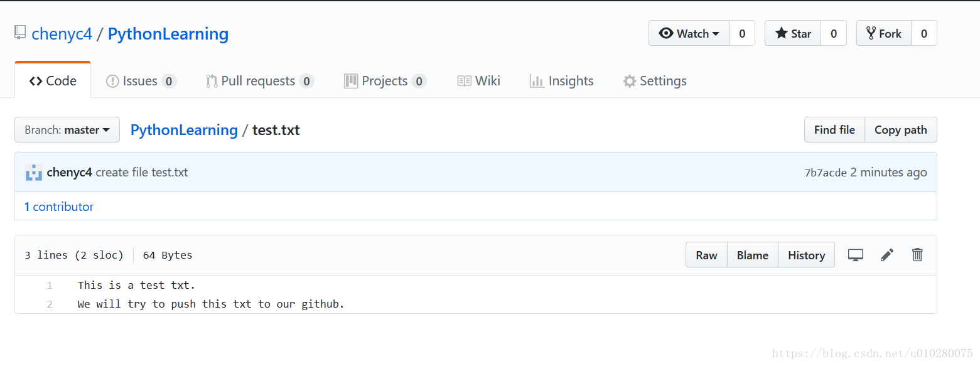Delete test.txt using the trash icon

(x=917, y=255)
